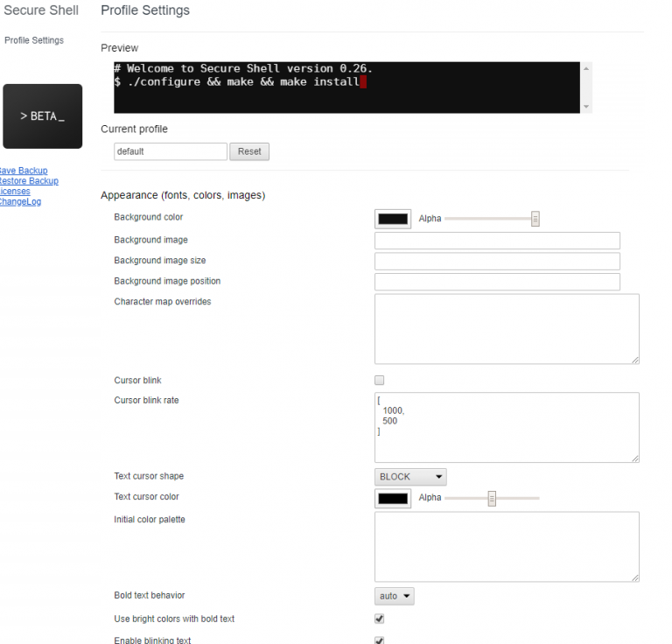Open the Text cursor color swatch

(x=393, y=499)
